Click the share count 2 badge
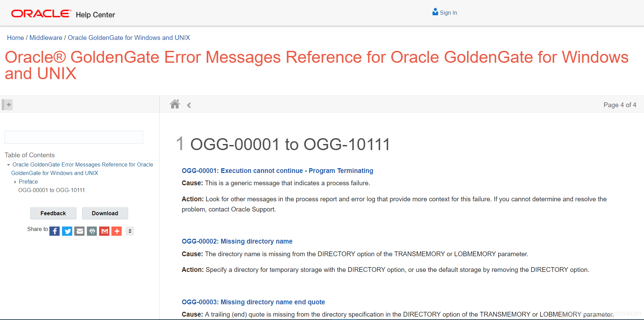Screen dimensions: 644x320 pos(130,231)
